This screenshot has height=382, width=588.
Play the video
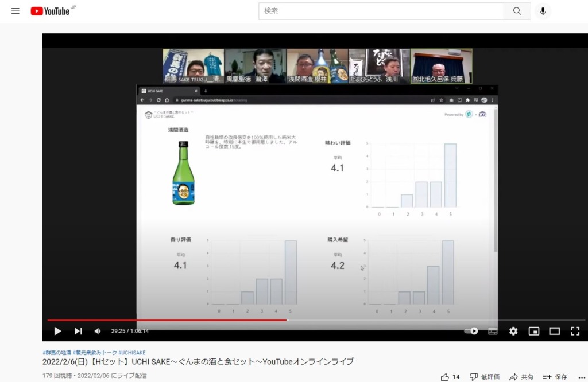(x=57, y=331)
